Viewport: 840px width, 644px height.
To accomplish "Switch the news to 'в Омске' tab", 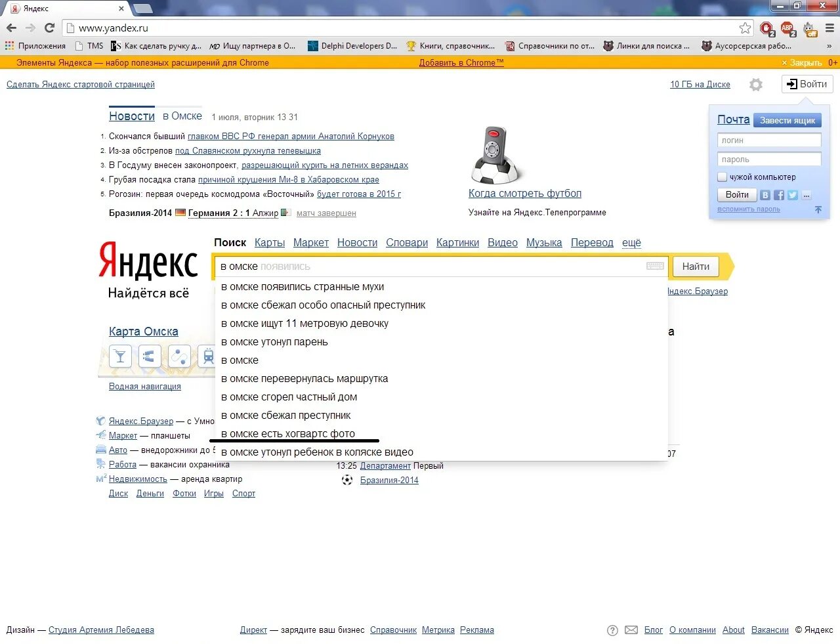I will tap(182, 116).
